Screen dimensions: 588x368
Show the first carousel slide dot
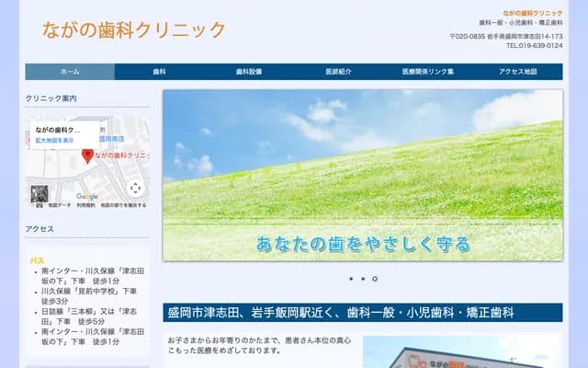click(350, 279)
